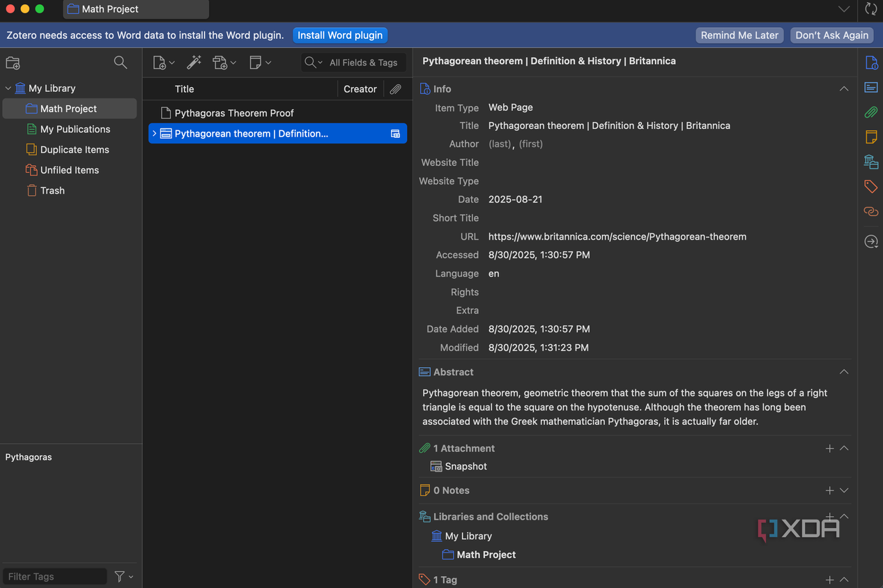This screenshot has height=588, width=883.
Task: Click the Author first name field
Action: 531,144
